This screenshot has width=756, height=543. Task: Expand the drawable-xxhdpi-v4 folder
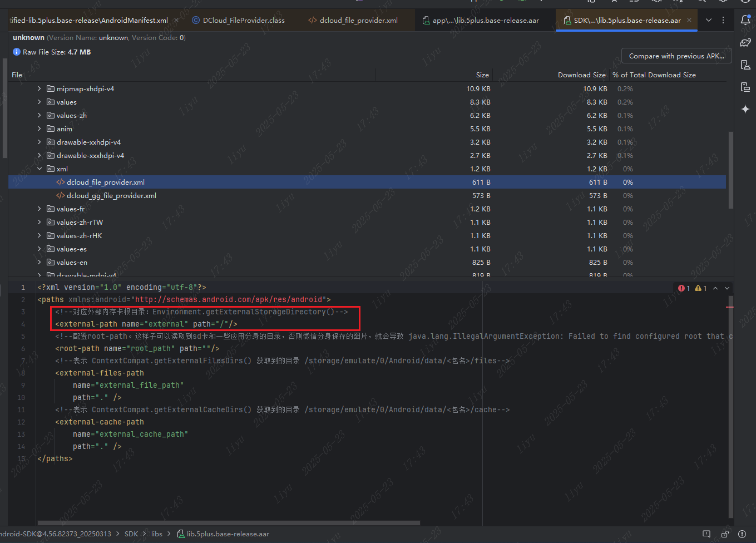click(39, 142)
